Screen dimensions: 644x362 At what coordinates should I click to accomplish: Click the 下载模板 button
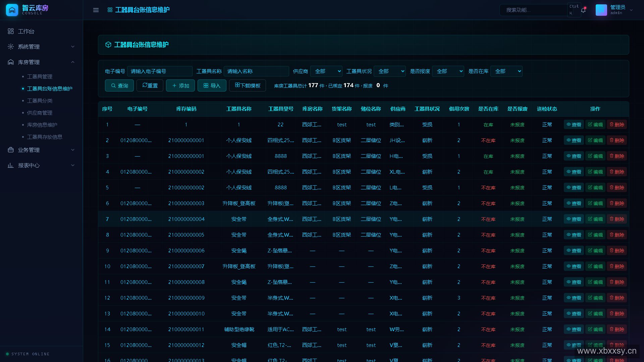[x=248, y=86]
